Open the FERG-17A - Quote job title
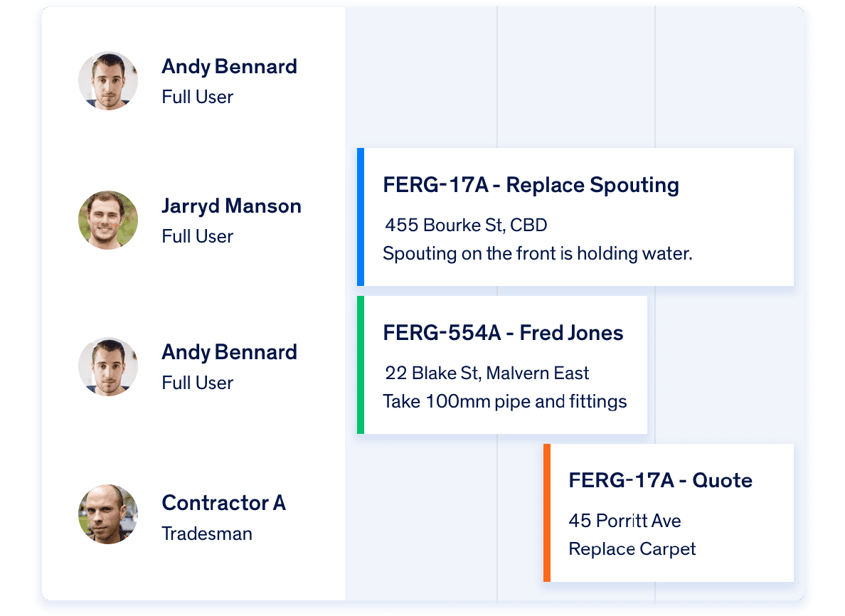The height and width of the screenshot is (616, 845). [660, 480]
